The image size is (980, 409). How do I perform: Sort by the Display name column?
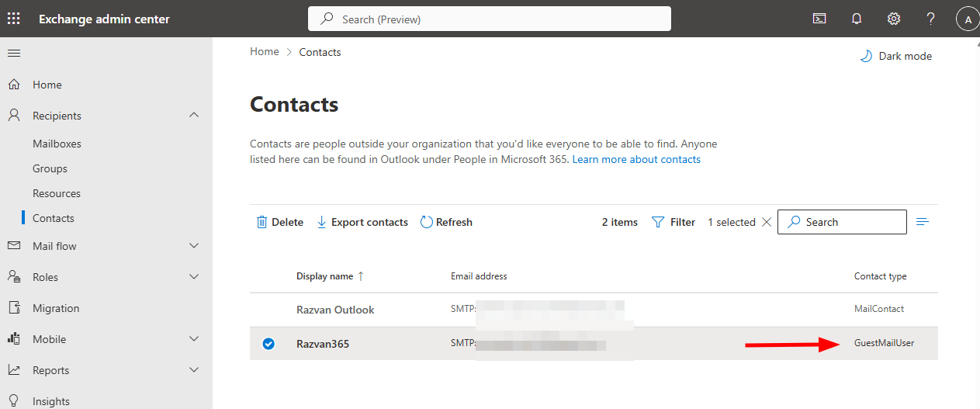point(325,276)
